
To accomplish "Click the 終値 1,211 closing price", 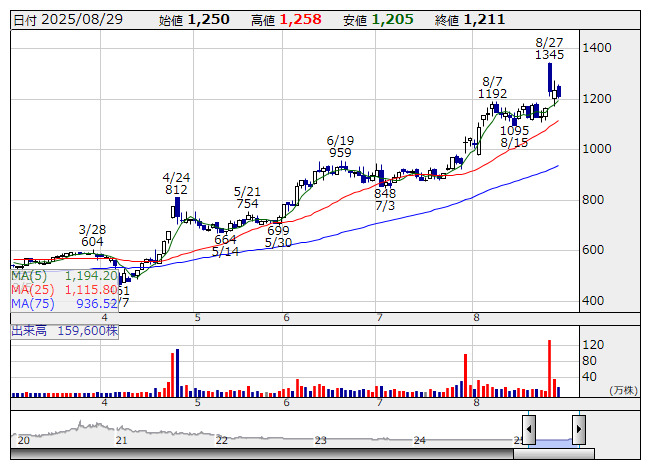I will pos(470,20).
